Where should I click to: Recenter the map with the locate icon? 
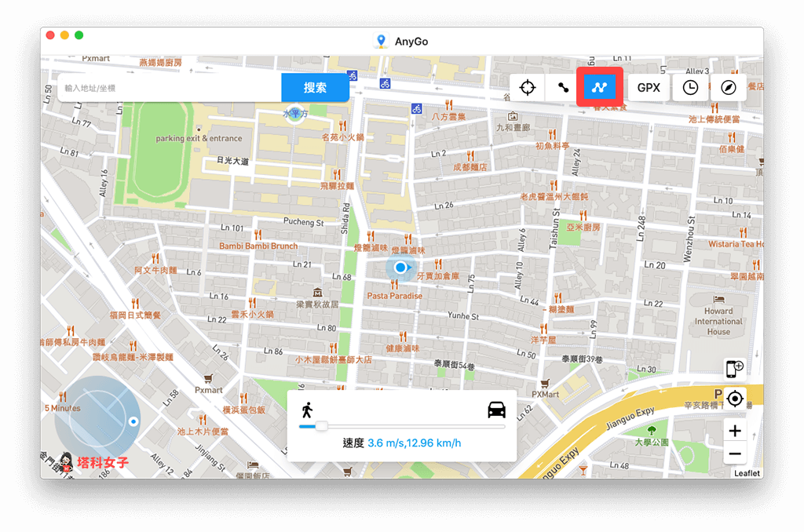coord(735,399)
